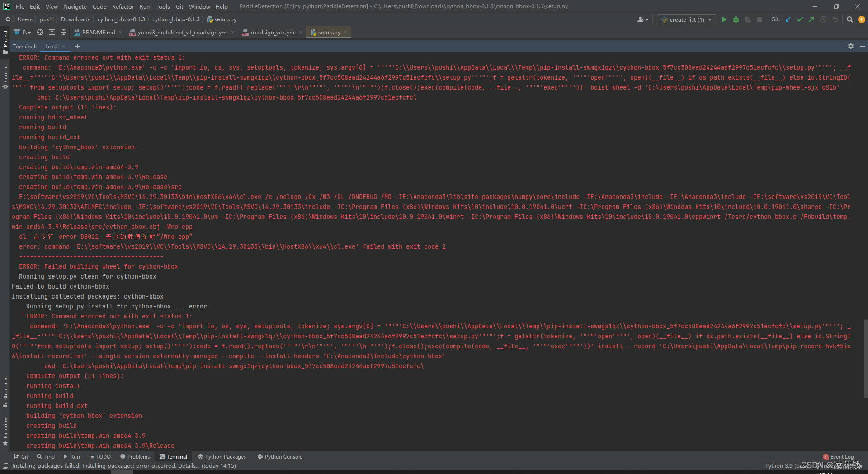Rollback changes with the undo arrow icon
868x474 pixels.
pos(835,19)
